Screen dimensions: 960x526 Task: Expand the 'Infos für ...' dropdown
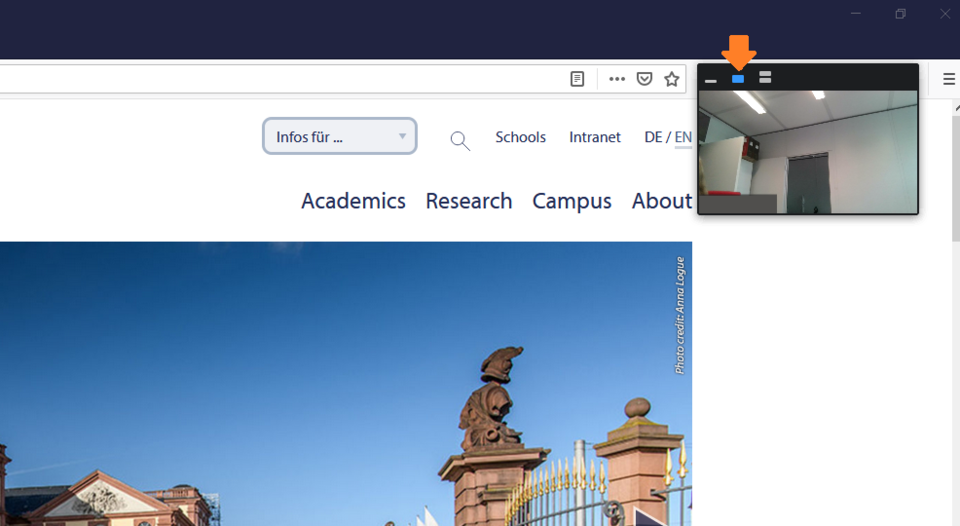(x=340, y=136)
